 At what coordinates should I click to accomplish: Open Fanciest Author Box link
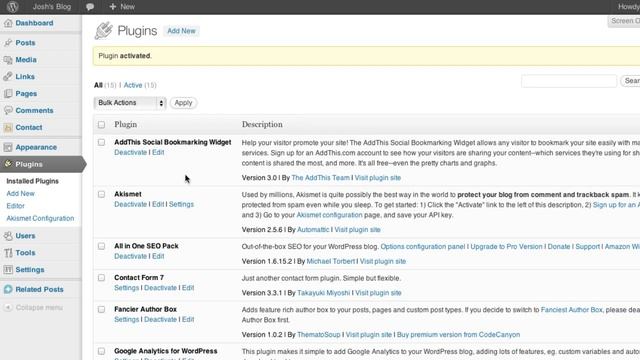click(x=571, y=310)
